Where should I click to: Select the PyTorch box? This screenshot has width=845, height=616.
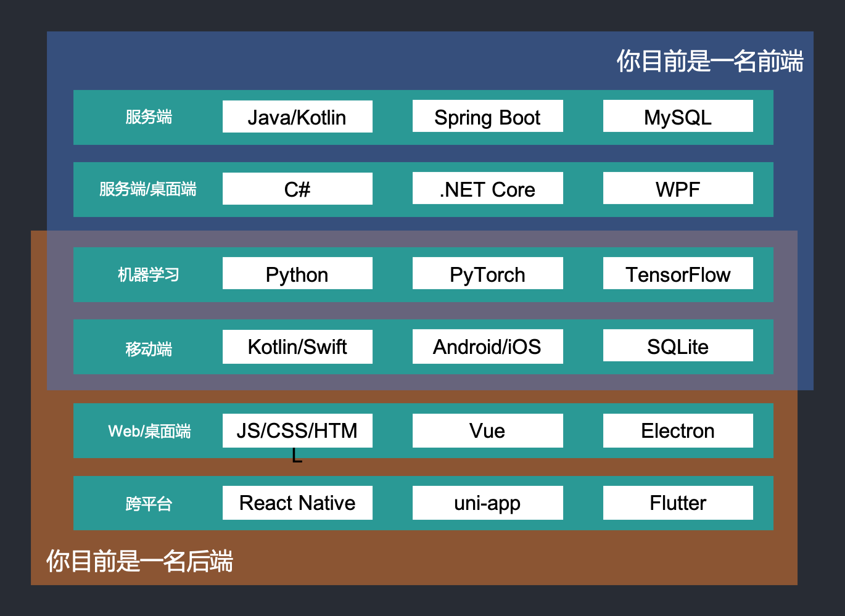(x=487, y=274)
